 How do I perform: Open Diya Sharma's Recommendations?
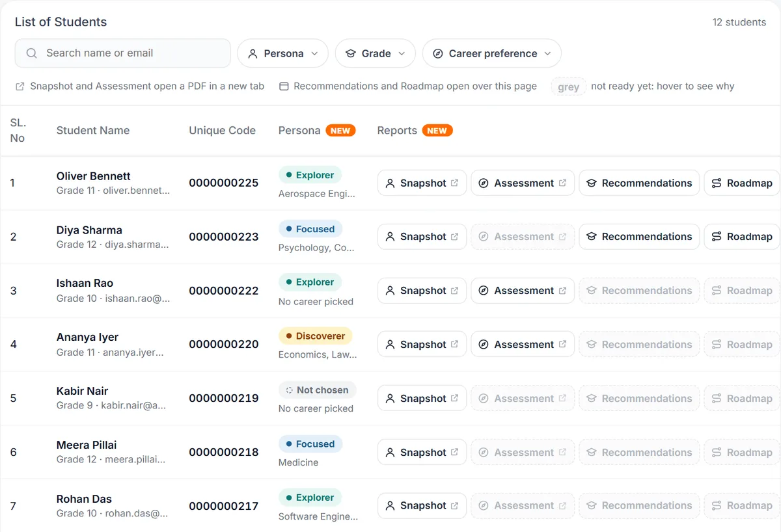(x=639, y=237)
